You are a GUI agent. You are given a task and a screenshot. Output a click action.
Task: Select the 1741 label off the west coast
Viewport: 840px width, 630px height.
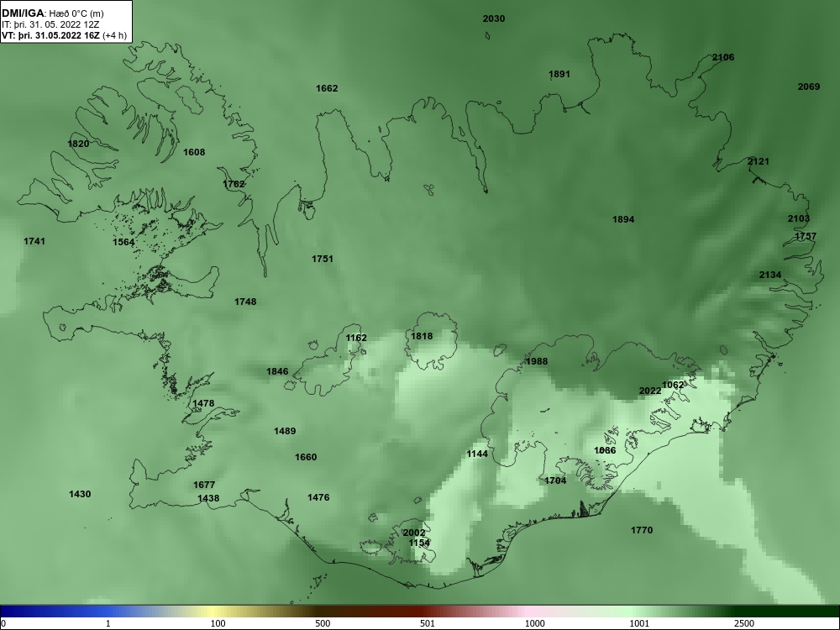(x=34, y=242)
